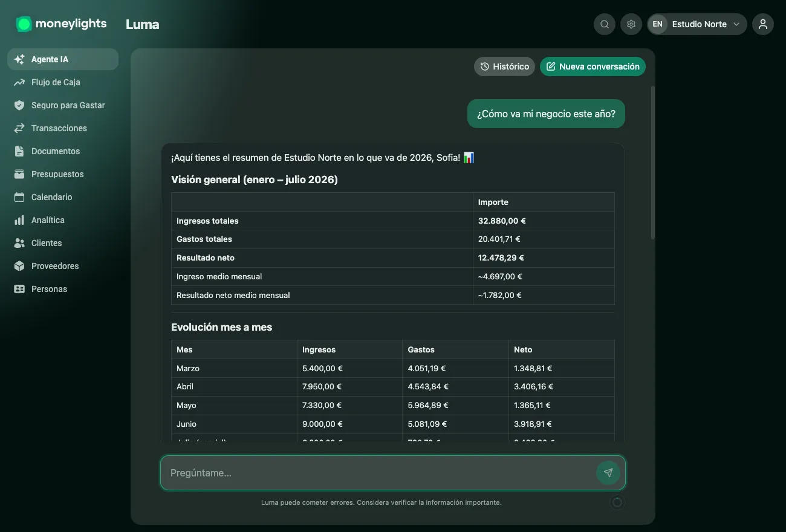
Task: Click the chat vertical scrollbar
Action: 653,163
